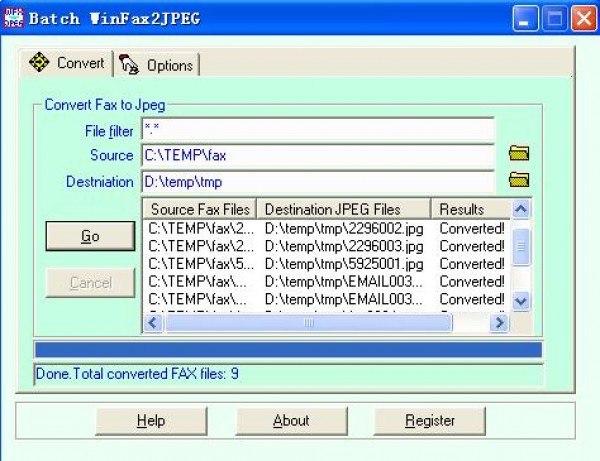600x461 pixels.
Task: Open the Source folder browse icon
Action: click(x=519, y=153)
